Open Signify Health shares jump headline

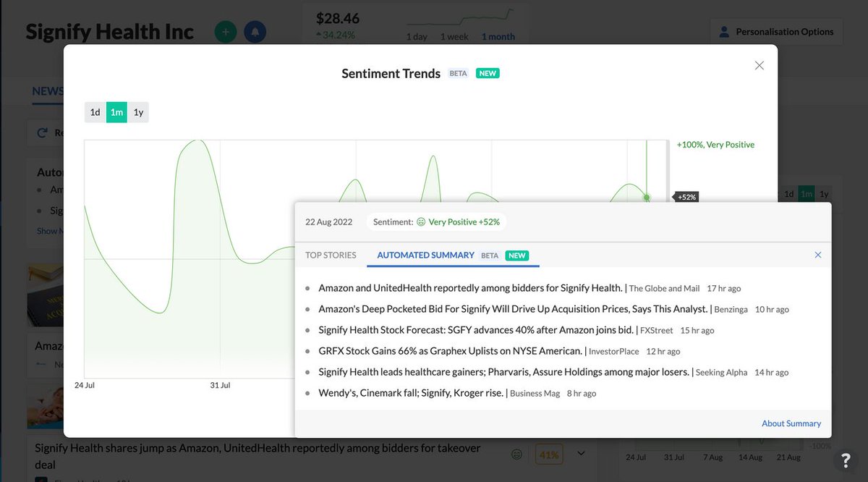tap(258, 456)
